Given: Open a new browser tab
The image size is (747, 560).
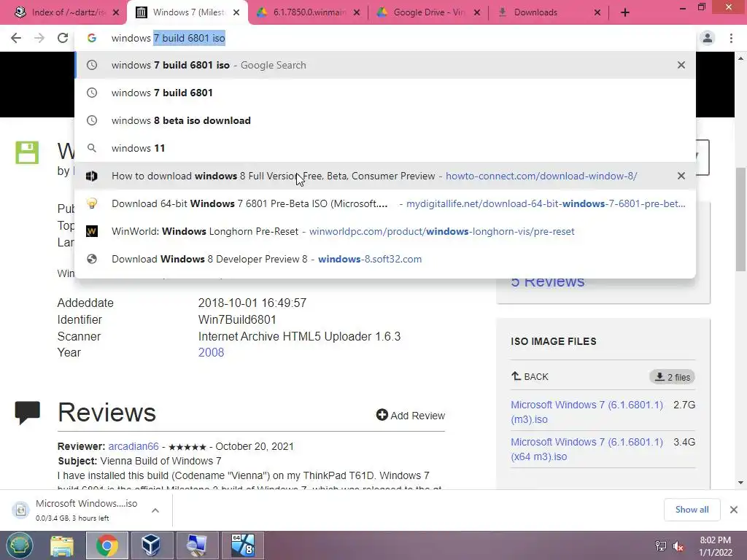Looking at the screenshot, I should tap(625, 12).
